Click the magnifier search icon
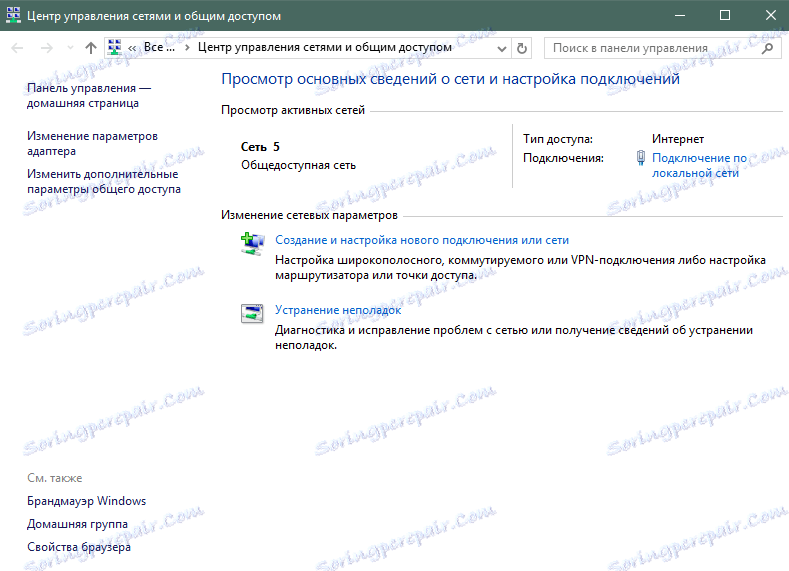 pyautogui.click(x=767, y=48)
